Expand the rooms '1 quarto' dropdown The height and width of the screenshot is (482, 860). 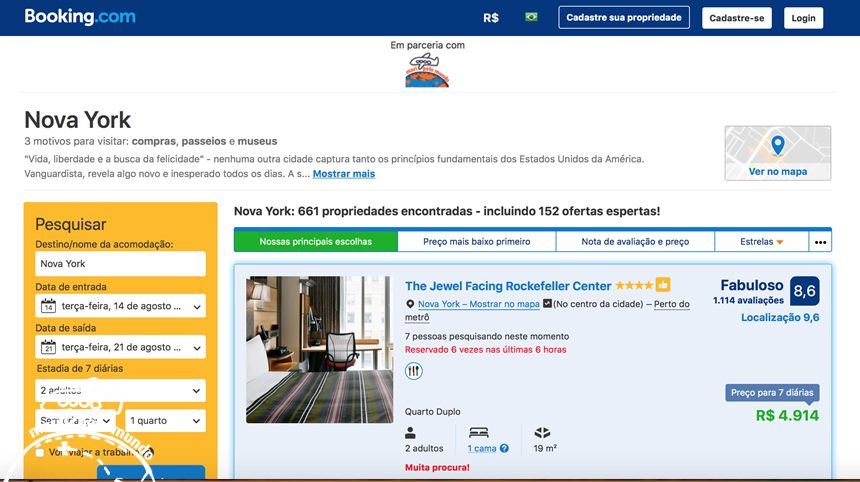(x=165, y=421)
